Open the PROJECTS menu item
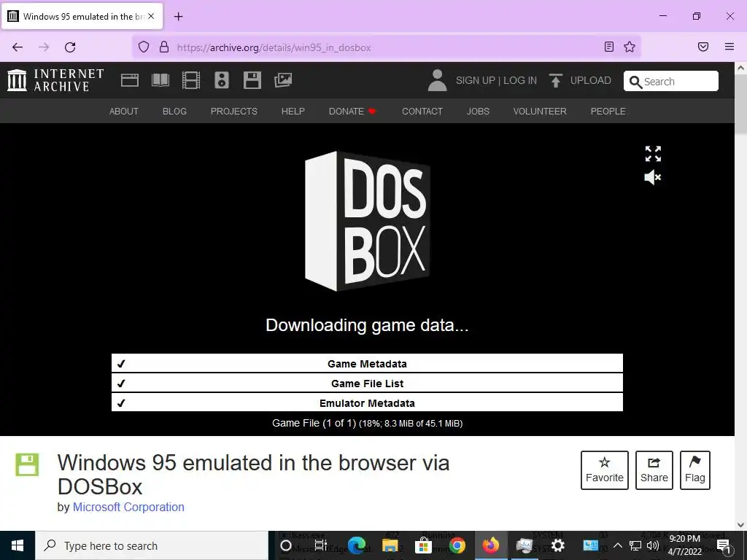The height and width of the screenshot is (560, 747). coord(234,112)
